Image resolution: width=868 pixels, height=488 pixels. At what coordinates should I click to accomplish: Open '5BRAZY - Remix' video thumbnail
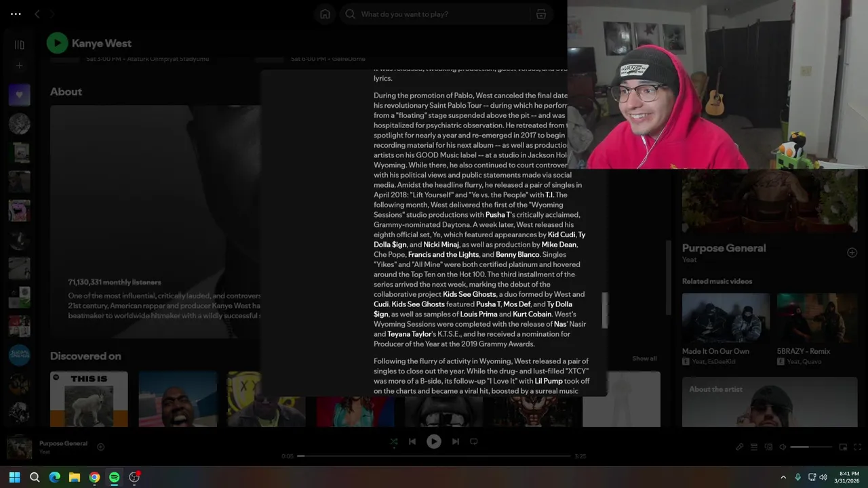[817, 318]
